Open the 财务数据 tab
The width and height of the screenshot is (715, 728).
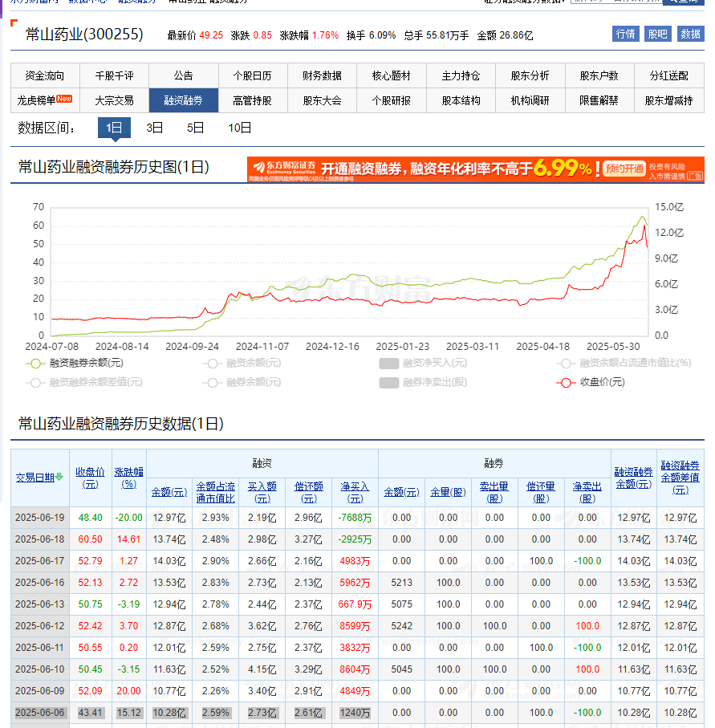point(323,75)
